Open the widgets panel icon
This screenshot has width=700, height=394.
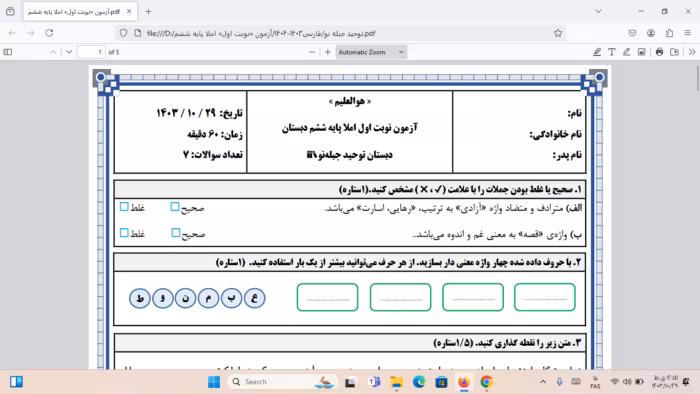point(17,382)
